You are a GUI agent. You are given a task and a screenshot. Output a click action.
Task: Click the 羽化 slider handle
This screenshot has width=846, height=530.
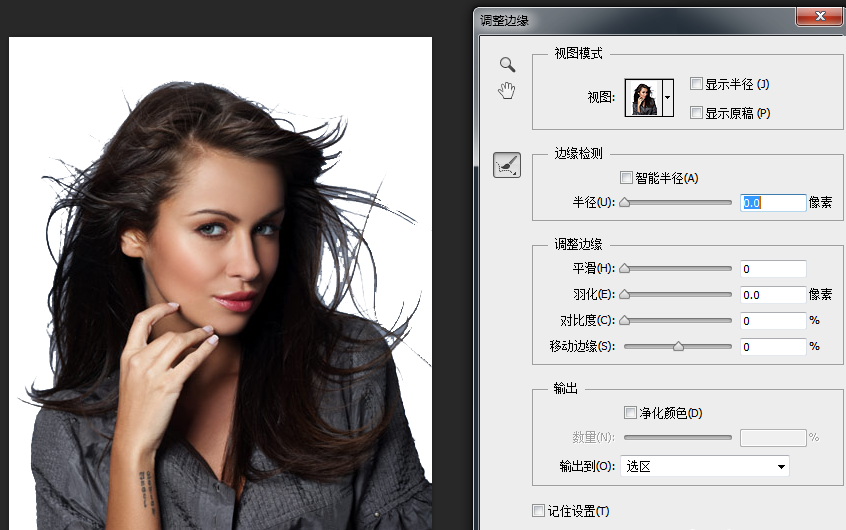pos(625,294)
